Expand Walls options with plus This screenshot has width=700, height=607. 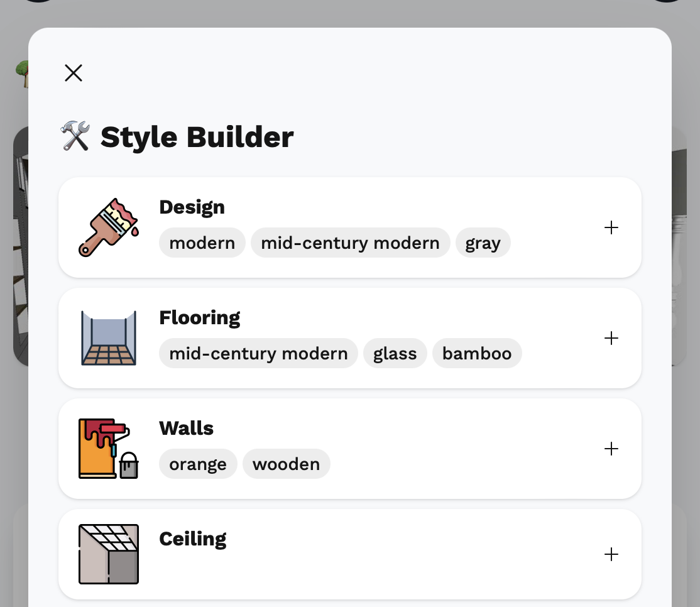coord(611,449)
